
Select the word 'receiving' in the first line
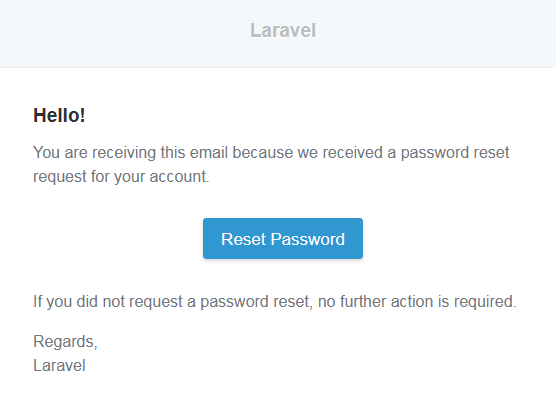pyautogui.click(x=124, y=153)
